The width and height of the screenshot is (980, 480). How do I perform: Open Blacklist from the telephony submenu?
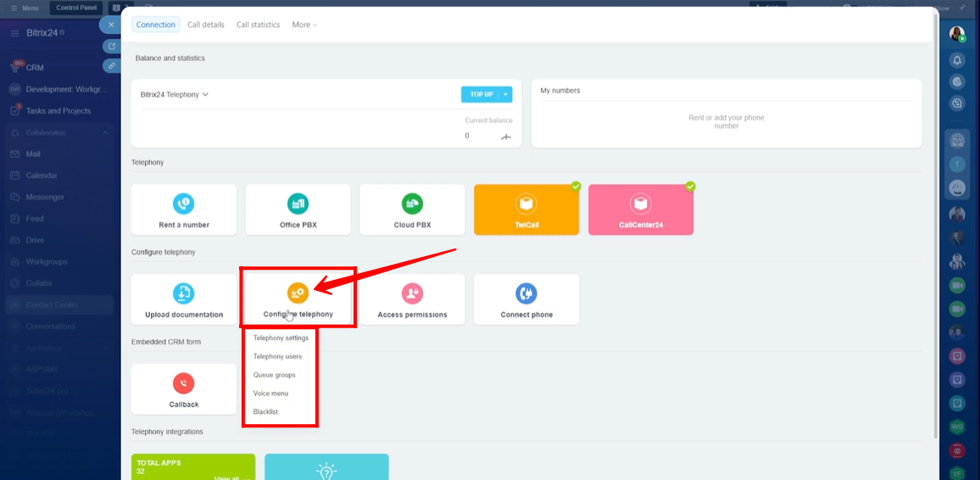[x=265, y=412]
